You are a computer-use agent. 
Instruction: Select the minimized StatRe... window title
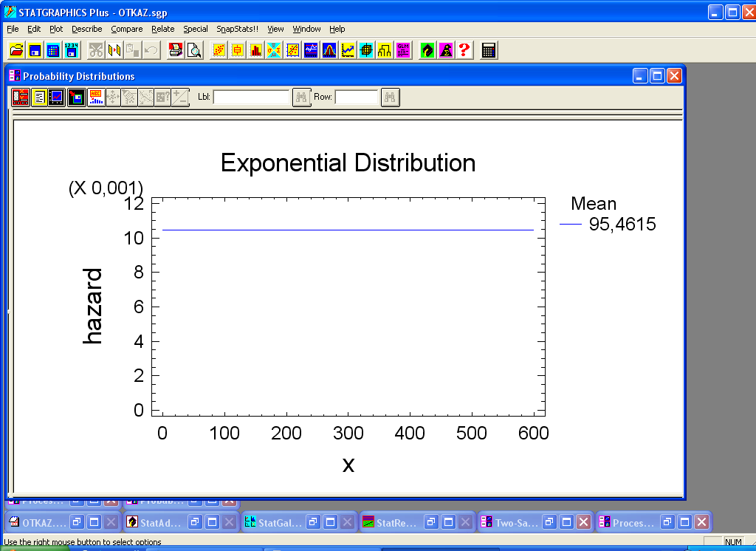(396, 522)
